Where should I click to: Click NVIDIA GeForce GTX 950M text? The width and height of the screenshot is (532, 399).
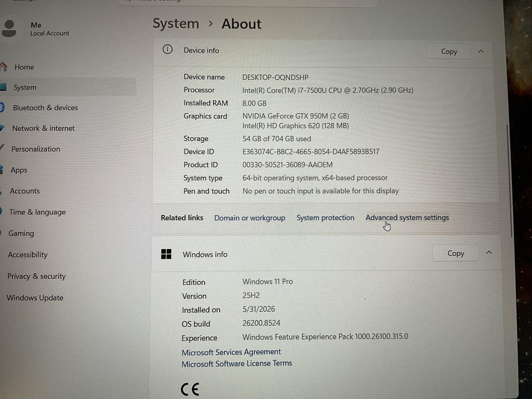(x=295, y=116)
